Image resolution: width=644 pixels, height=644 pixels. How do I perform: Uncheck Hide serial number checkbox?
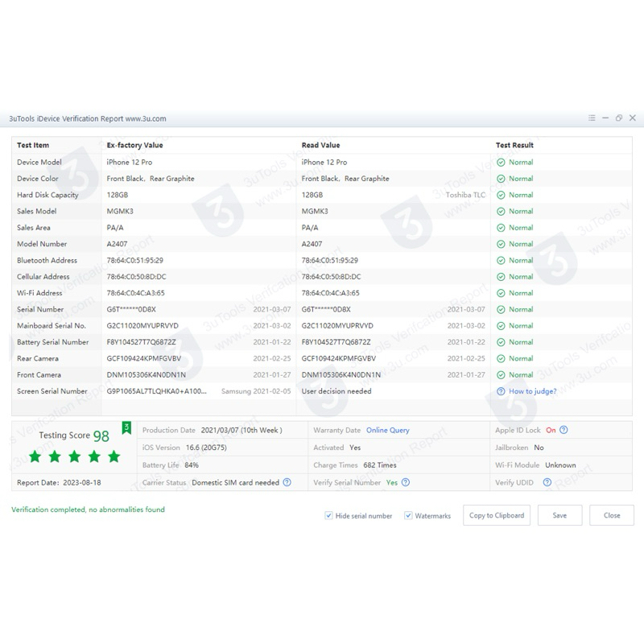[328, 515]
